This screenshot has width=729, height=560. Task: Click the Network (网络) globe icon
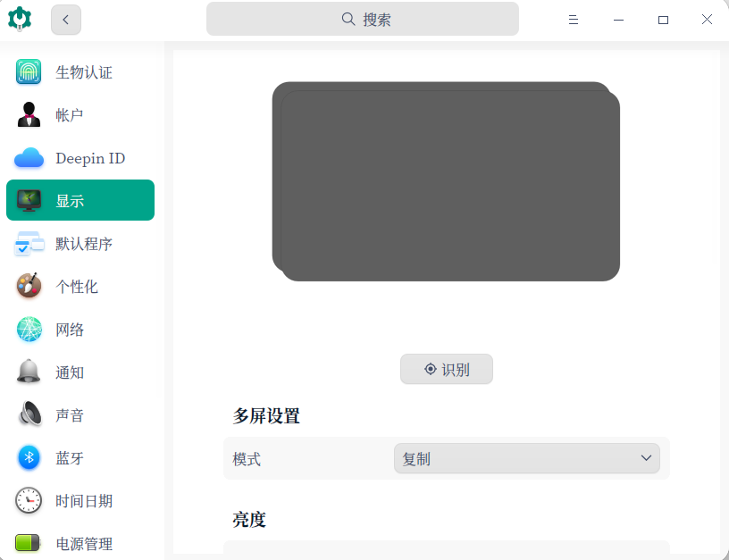[29, 330]
